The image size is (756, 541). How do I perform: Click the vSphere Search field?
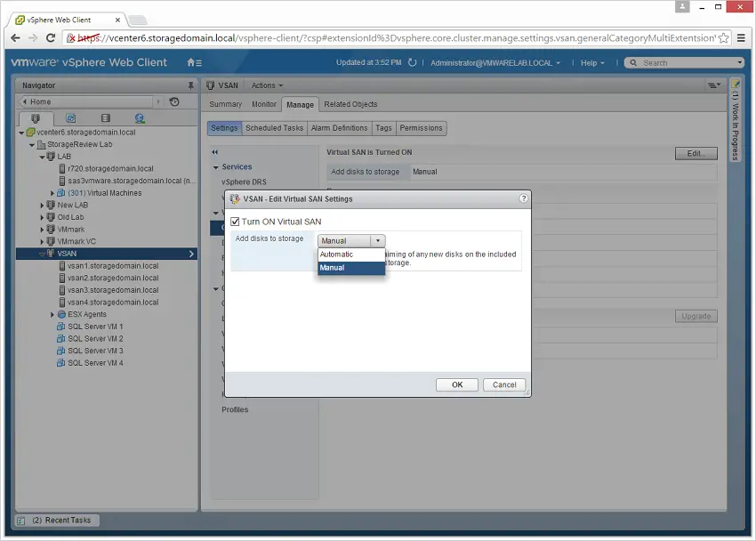click(x=684, y=63)
